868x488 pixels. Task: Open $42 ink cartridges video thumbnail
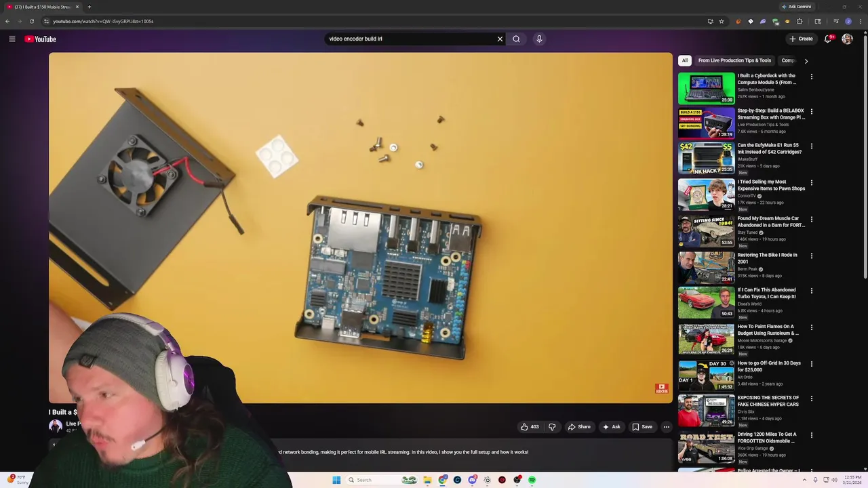706,157
